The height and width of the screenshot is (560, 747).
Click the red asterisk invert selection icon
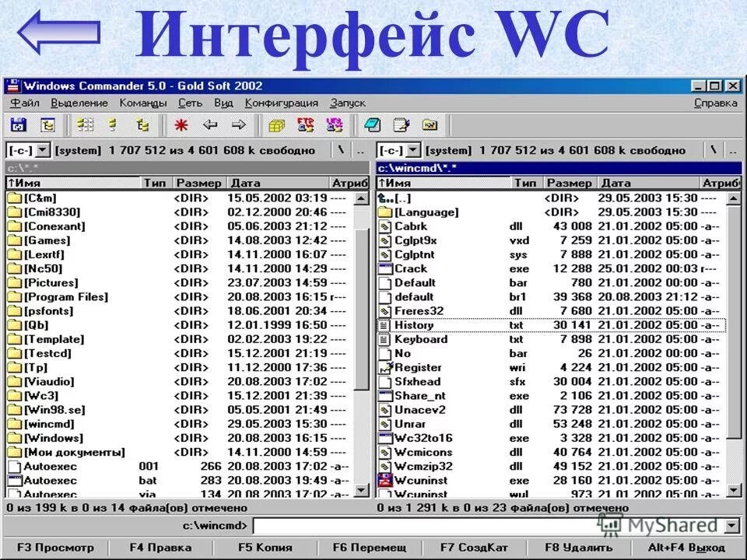181,125
